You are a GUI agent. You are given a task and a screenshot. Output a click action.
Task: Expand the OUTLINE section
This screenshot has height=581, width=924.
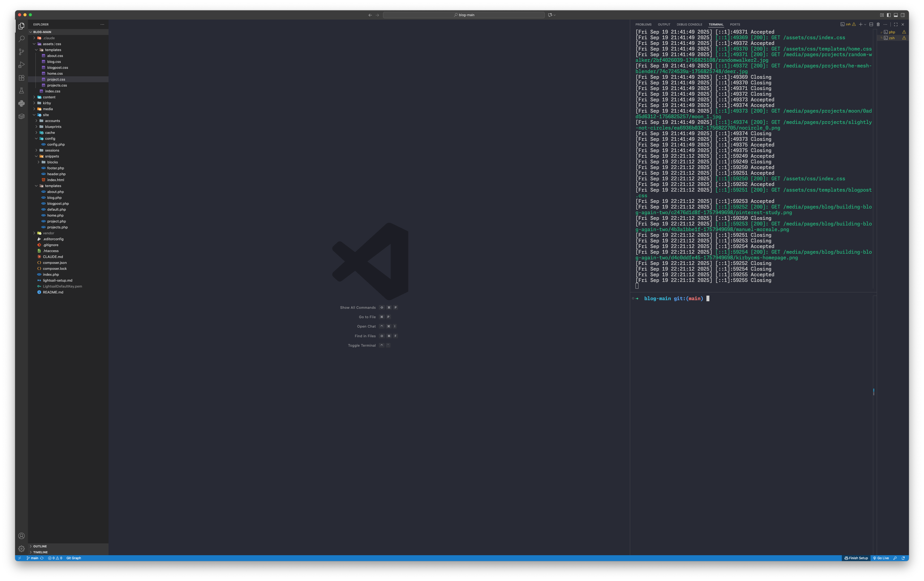(x=40, y=546)
